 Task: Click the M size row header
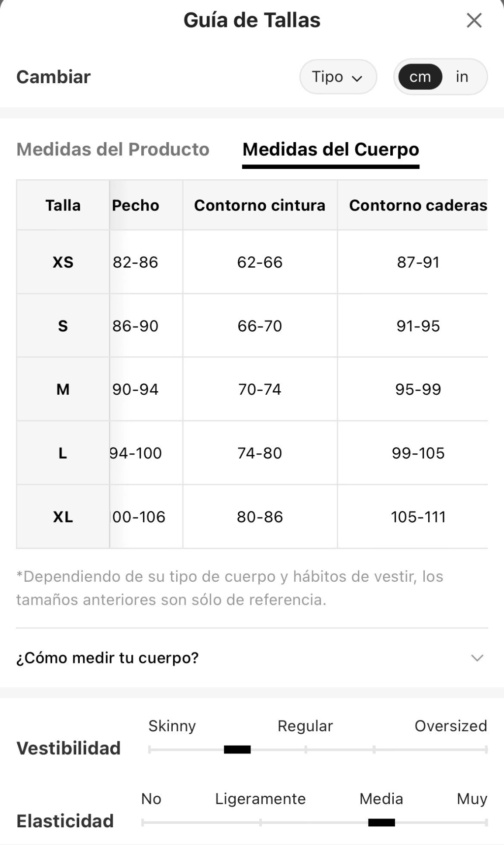[x=63, y=389]
